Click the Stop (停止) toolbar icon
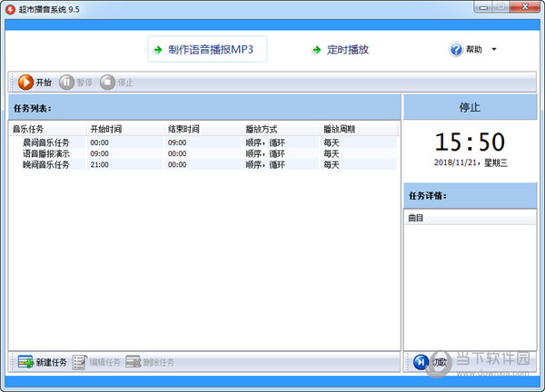This screenshot has height=392, width=545. (x=108, y=83)
